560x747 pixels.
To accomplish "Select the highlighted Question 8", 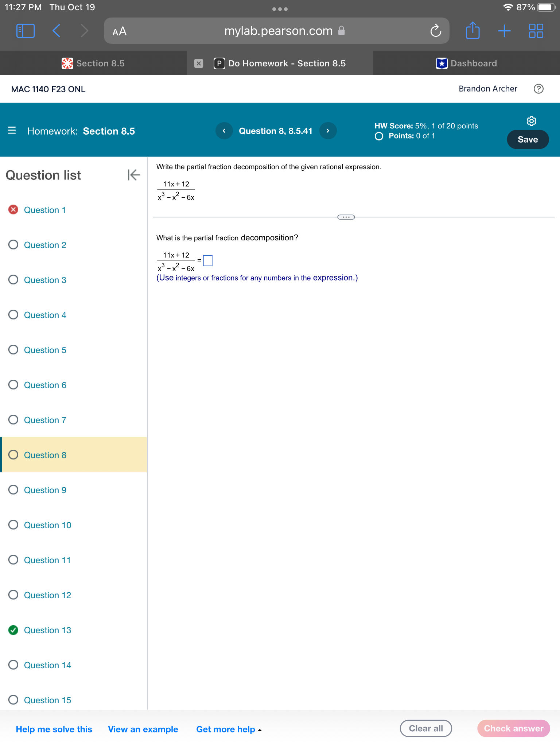I will [x=74, y=455].
